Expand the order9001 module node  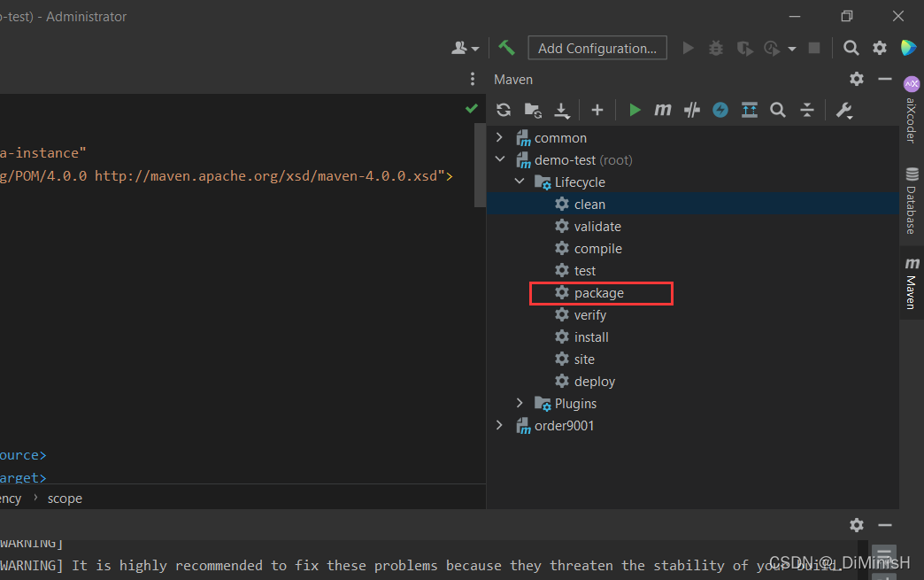[499, 425]
